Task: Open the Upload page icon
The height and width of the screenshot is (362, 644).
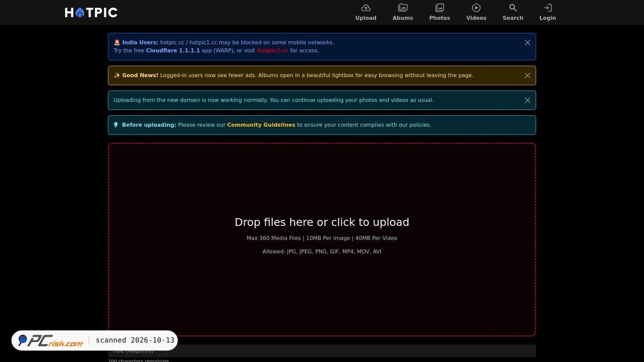Action: 365,8
